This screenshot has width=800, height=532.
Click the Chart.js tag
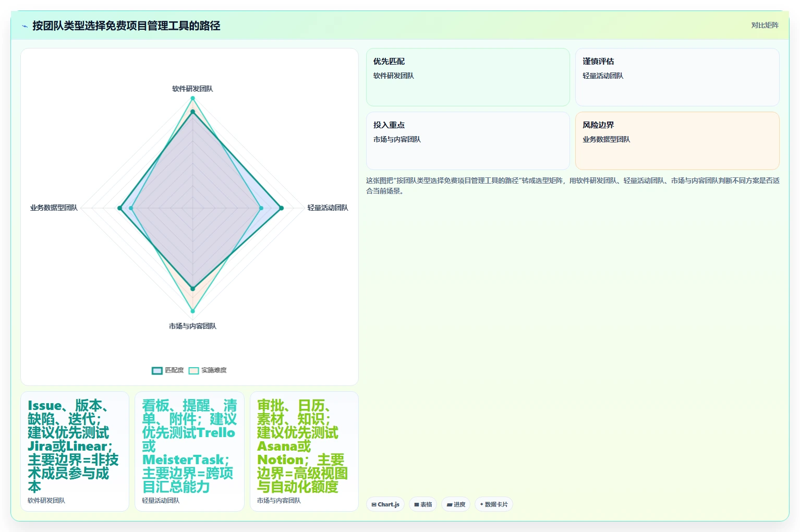coord(385,504)
